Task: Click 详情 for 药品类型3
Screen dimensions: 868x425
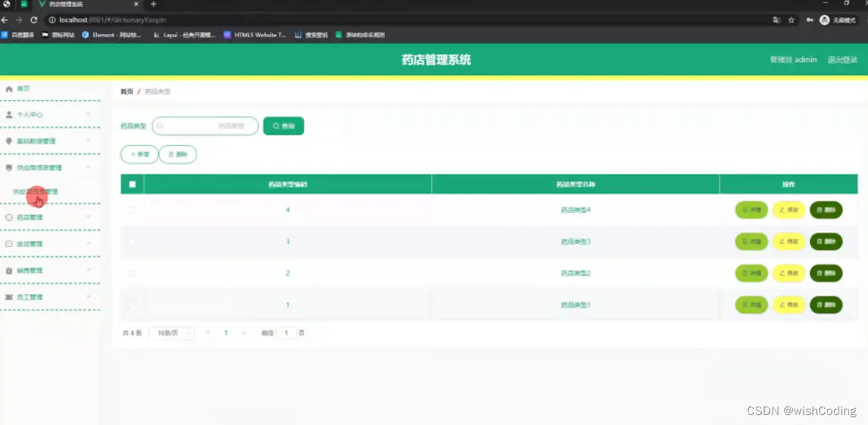Action: coord(751,241)
